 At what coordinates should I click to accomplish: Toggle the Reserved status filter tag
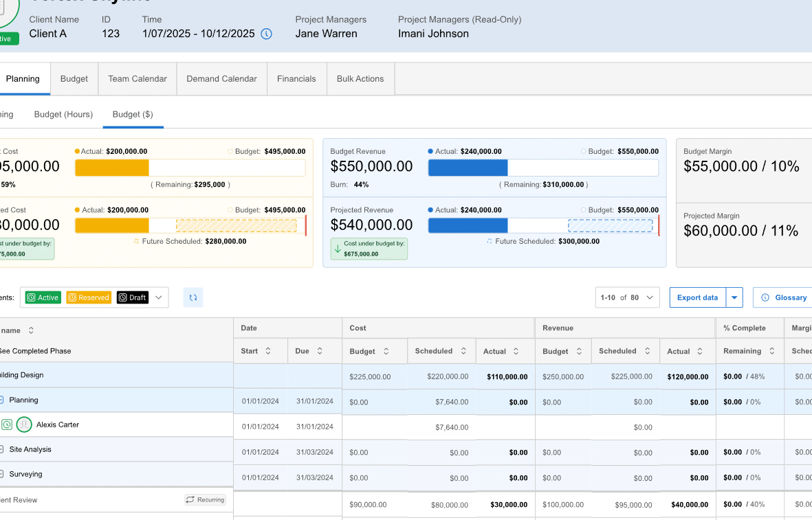click(x=89, y=297)
